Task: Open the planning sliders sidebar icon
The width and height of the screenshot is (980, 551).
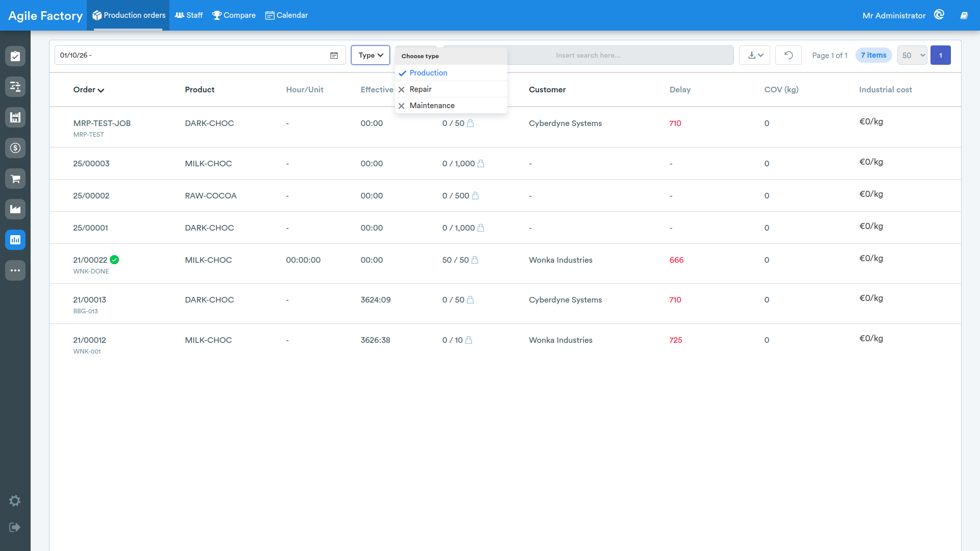Action: 15,87
